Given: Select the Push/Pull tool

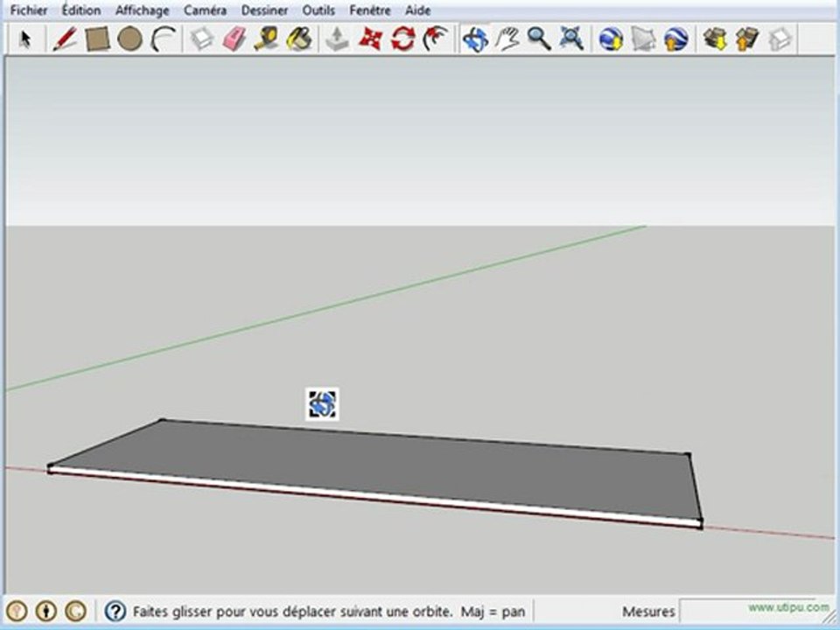Looking at the screenshot, I should (x=338, y=39).
